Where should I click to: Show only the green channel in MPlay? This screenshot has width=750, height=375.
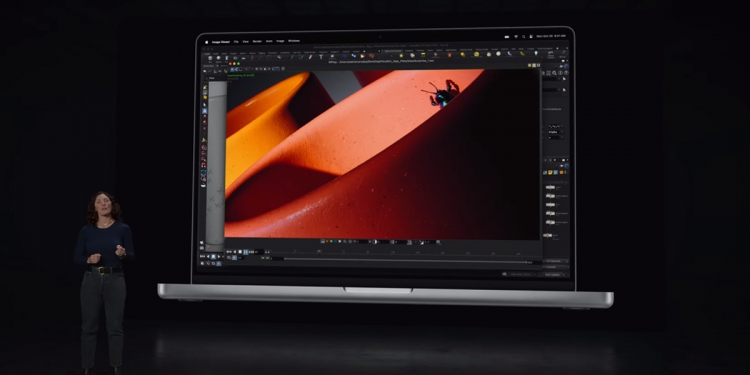point(331,242)
